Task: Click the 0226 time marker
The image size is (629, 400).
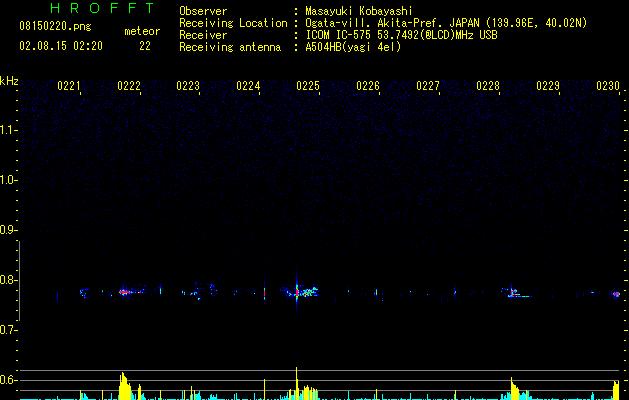Action: pyautogui.click(x=368, y=86)
